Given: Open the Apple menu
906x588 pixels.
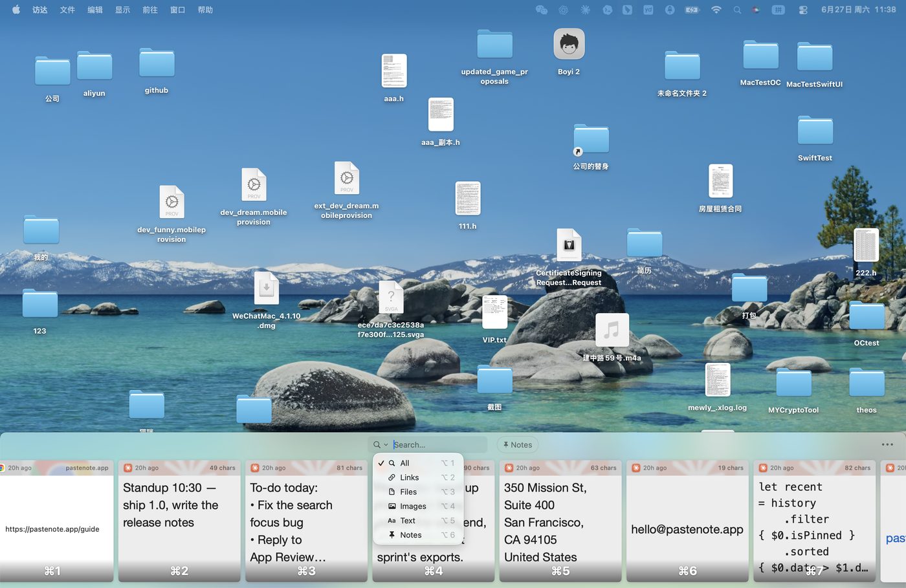Looking at the screenshot, I should click(16, 10).
